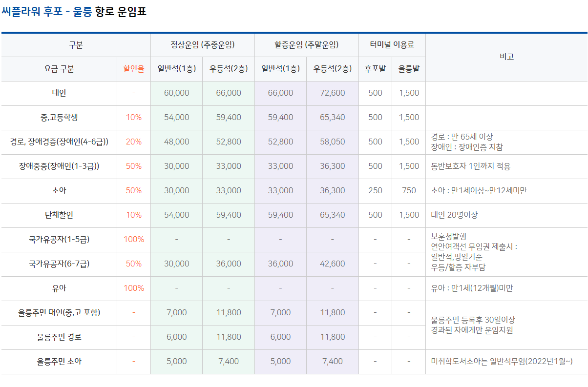Select the 경로, 장애경증(장애인(4-6급)) row label
588x387 pixels.
(59, 142)
